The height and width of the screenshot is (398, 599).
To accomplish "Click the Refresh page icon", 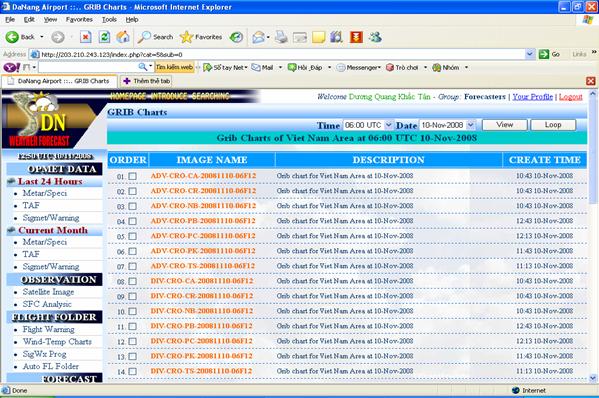I will tap(104, 37).
